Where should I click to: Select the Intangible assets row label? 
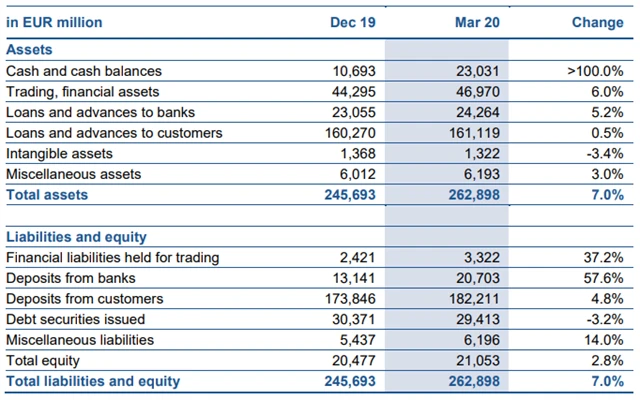59,154
